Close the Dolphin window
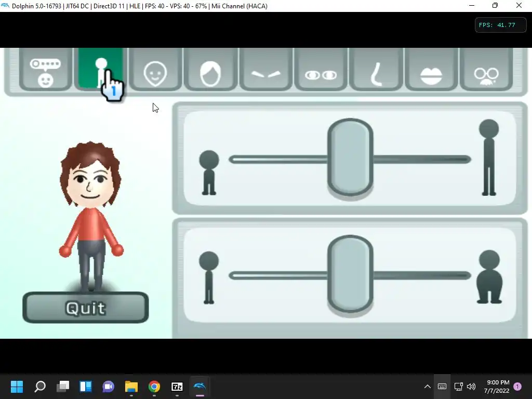The image size is (532, 399). [519, 5]
